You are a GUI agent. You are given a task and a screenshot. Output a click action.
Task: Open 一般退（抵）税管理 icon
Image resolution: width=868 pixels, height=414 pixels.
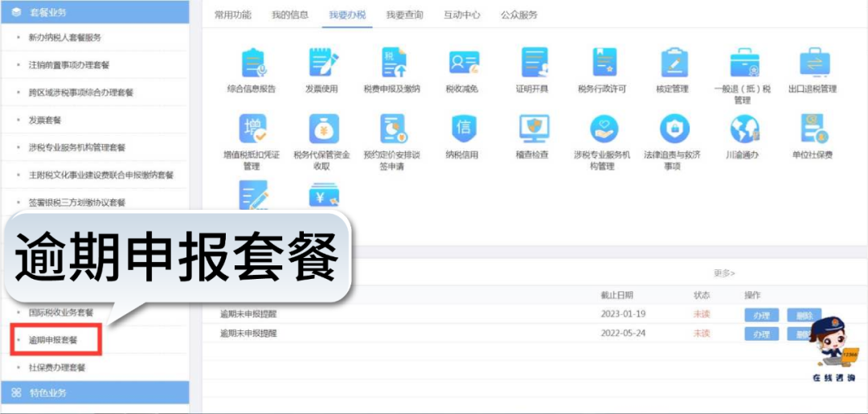(744, 63)
